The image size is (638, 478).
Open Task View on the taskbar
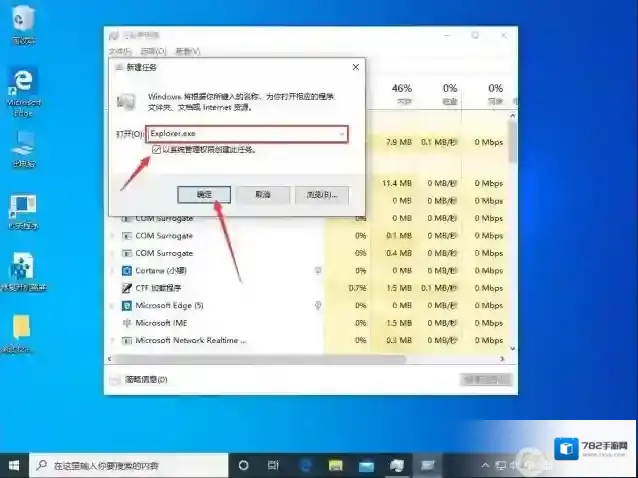point(273,465)
